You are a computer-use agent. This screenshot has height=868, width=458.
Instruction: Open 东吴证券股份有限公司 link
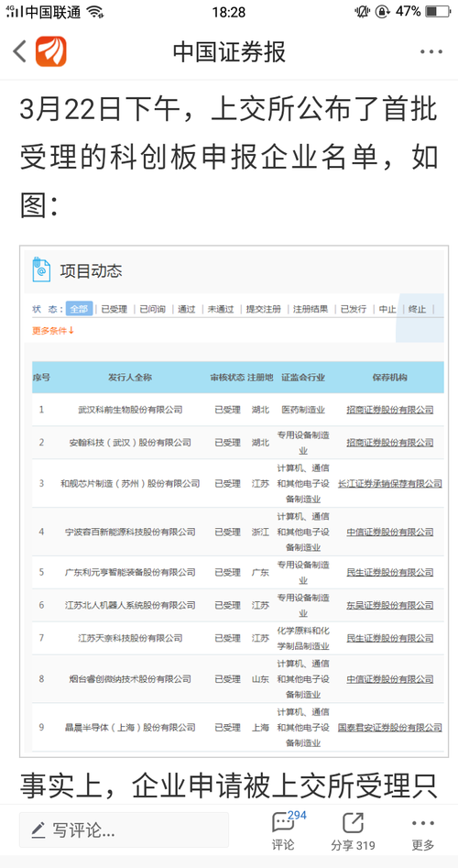pyautogui.click(x=390, y=605)
